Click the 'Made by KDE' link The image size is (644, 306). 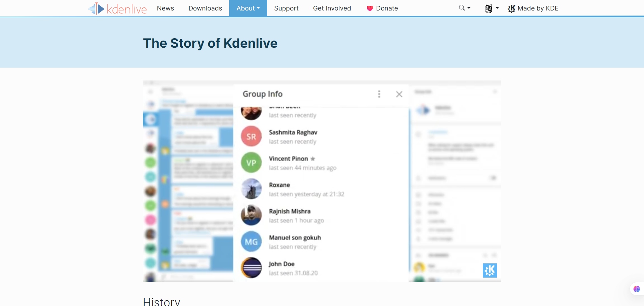click(538, 8)
